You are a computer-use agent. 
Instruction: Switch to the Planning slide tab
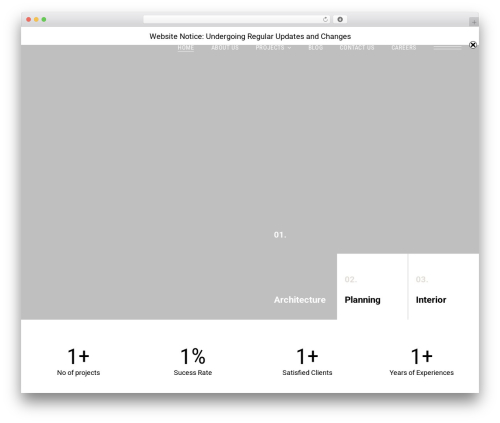pos(372,287)
